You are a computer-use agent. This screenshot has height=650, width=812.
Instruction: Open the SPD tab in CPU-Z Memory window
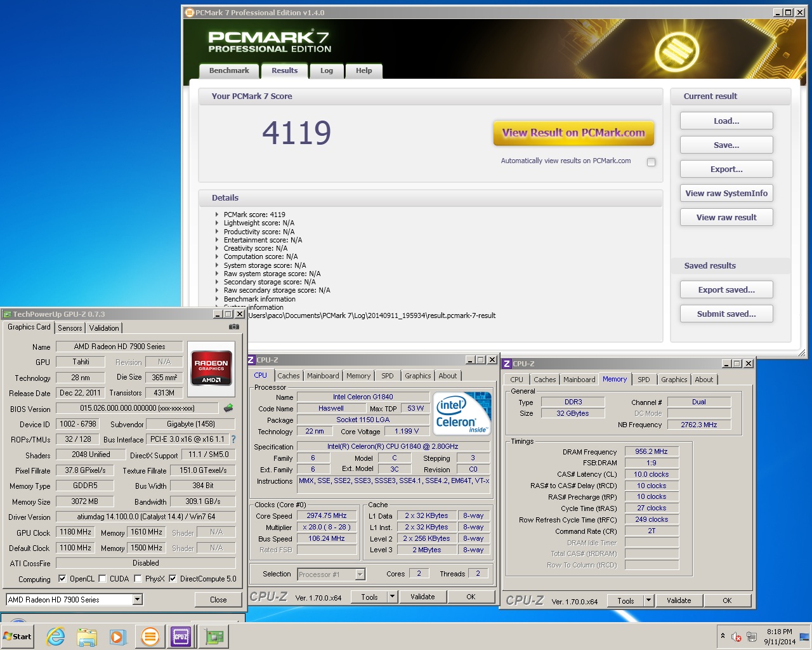pos(644,380)
